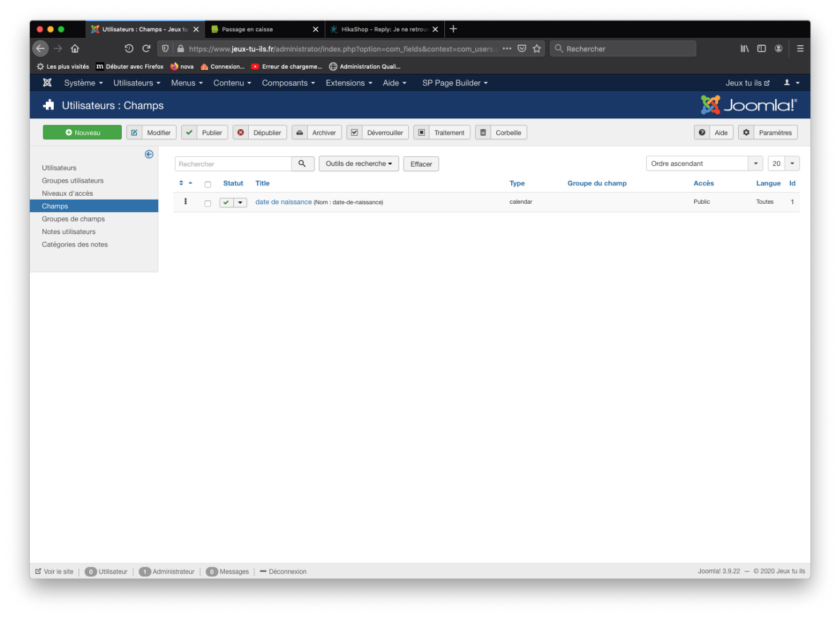Open the Composants menu
Image resolution: width=840 pixels, height=618 pixels.
[288, 83]
